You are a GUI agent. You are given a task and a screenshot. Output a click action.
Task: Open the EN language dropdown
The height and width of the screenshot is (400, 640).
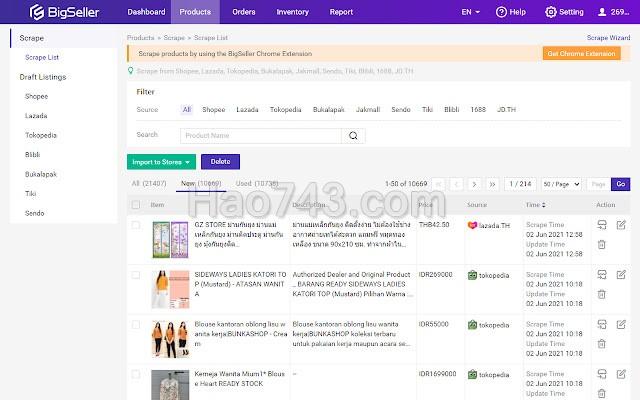[471, 12]
